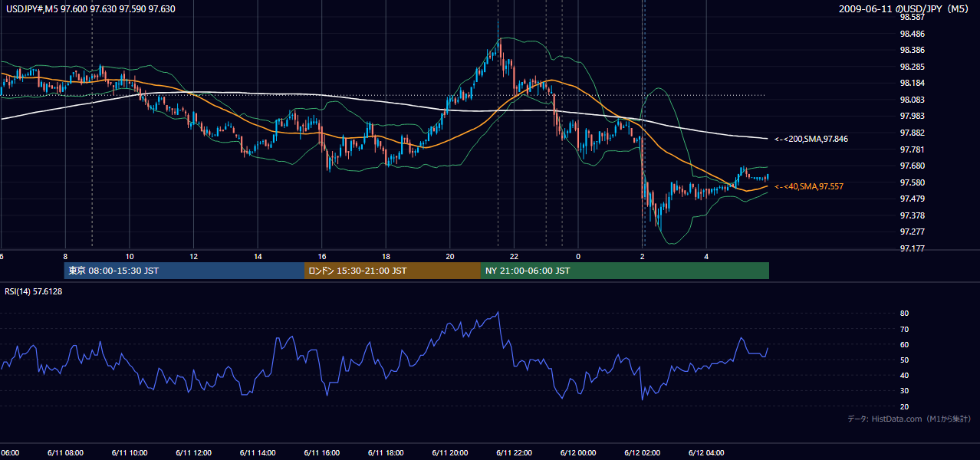Click the USDJPY#,M5 chart title text
This screenshot has width=980, height=460.
[91, 9]
